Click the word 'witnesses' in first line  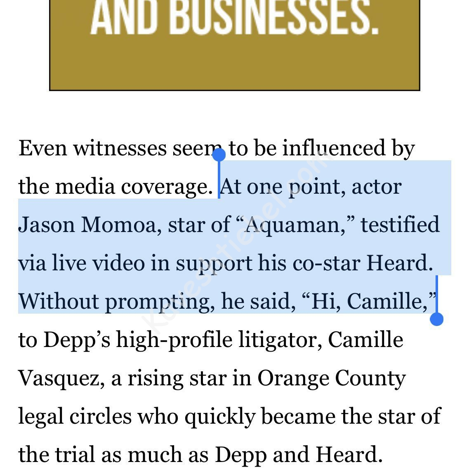[x=120, y=148]
